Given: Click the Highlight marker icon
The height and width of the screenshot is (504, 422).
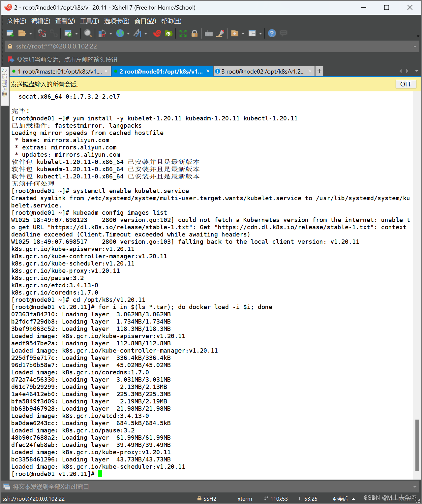Looking at the screenshot, I should coord(220,33).
